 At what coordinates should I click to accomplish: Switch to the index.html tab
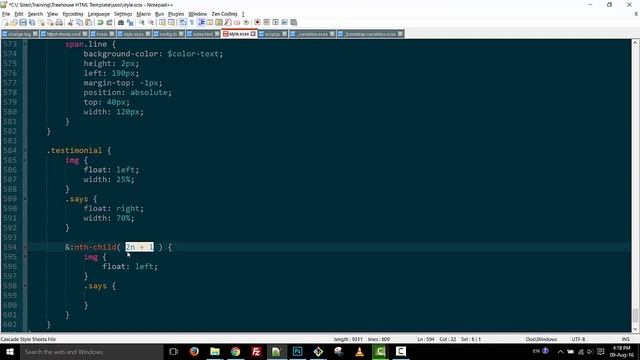[x=203, y=34]
